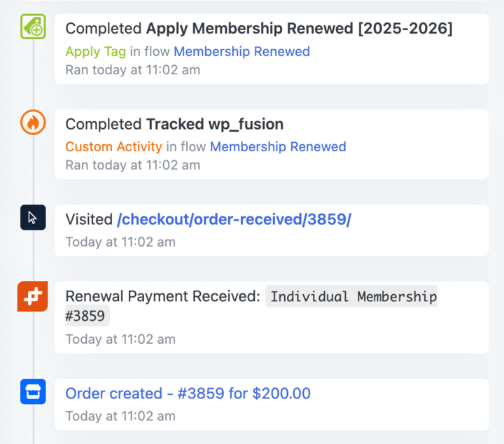Viewport: 504px width, 444px height.
Task: Click the Individual Membership #3859 code text
Action: [x=353, y=297]
